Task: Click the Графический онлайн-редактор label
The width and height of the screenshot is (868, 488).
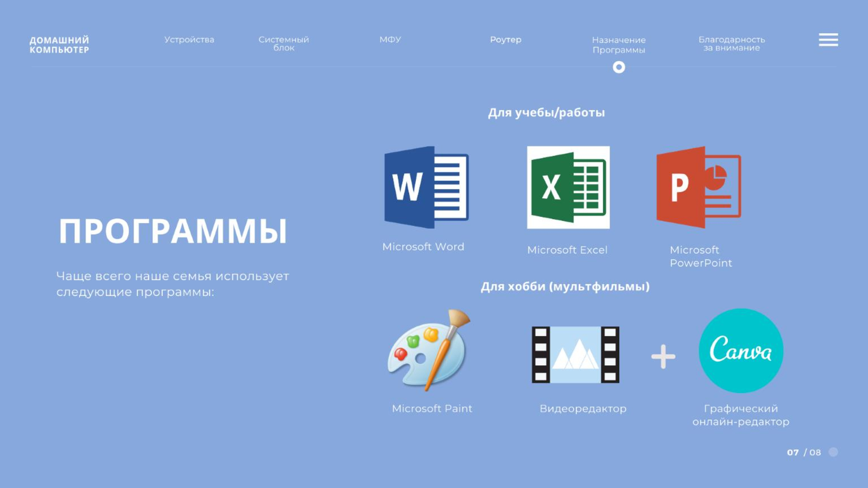Action: pos(741,415)
